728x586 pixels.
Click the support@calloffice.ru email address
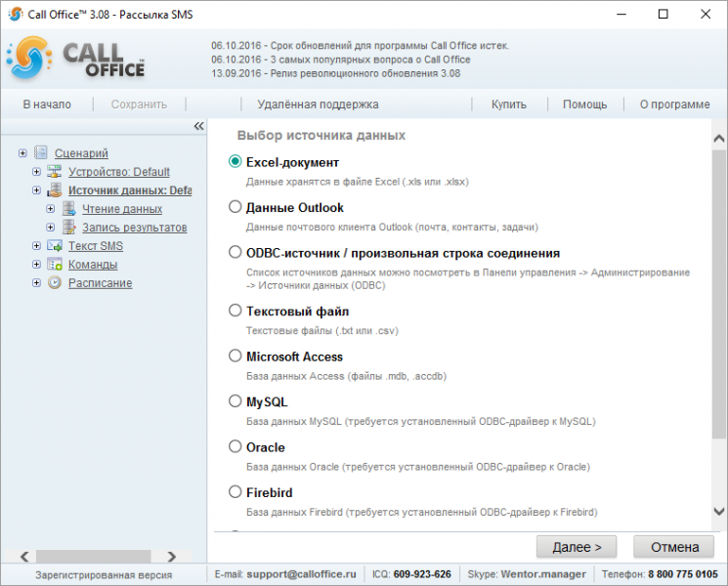pyautogui.click(x=301, y=574)
